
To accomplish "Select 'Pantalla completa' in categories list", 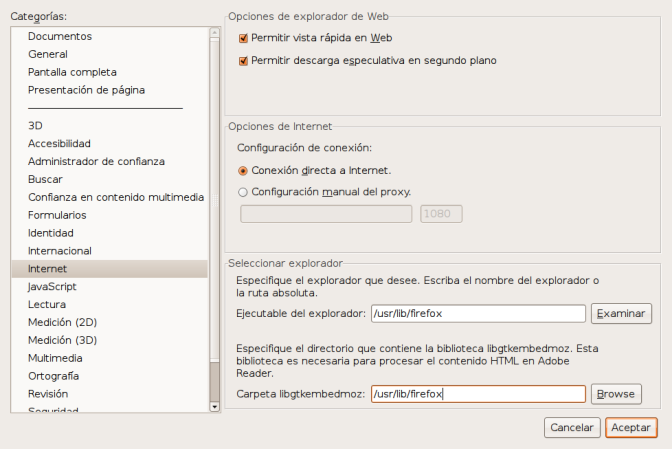I will (x=72, y=72).
